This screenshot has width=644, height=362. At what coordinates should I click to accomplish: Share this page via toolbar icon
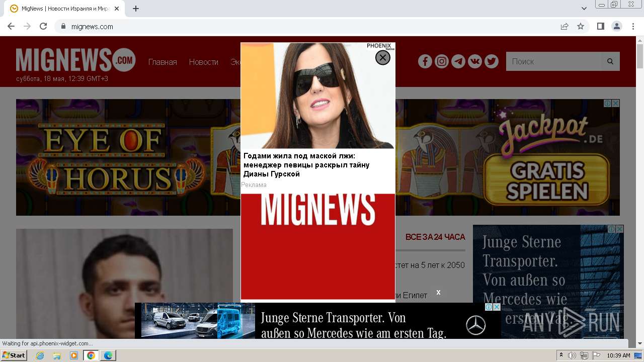point(565,26)
